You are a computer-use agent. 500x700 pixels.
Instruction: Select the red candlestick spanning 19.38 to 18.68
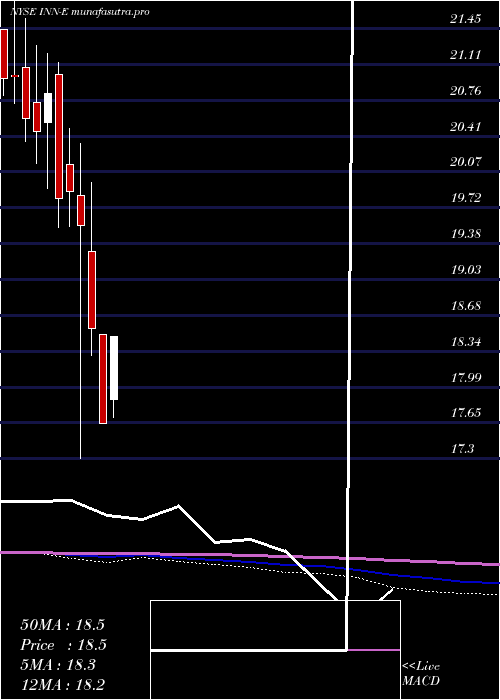(92, 290)
